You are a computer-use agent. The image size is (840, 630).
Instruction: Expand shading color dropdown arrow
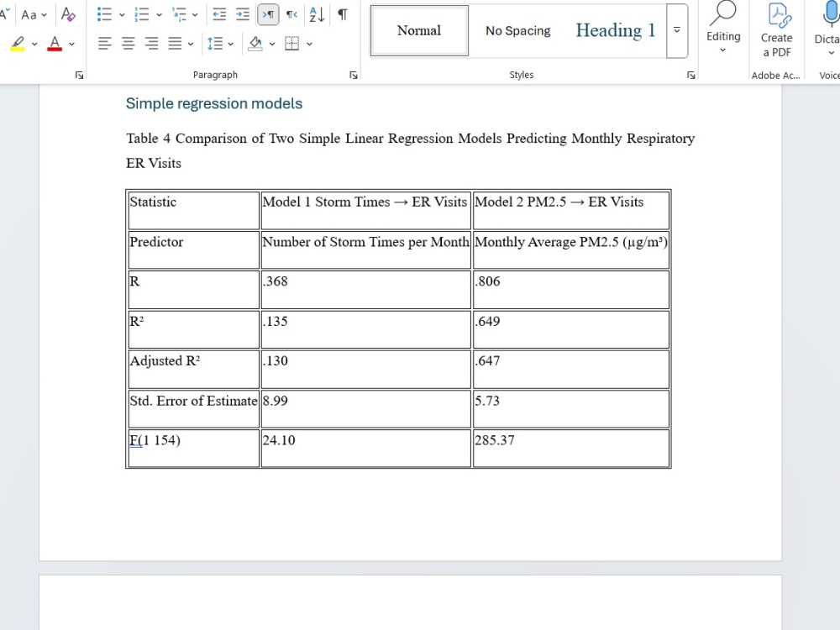272,44
